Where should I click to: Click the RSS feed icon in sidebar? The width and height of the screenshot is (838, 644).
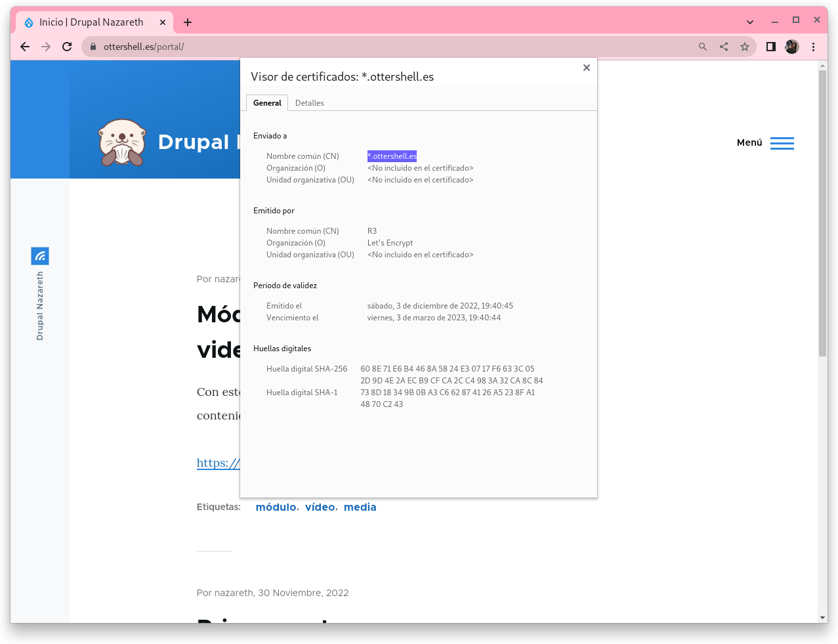[x=40, y=256]
